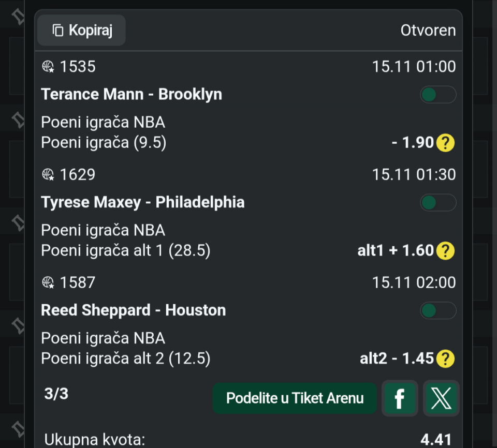The image size is (497, 448).
Task: Click basketball icon next to 1535
Action: 48,67
